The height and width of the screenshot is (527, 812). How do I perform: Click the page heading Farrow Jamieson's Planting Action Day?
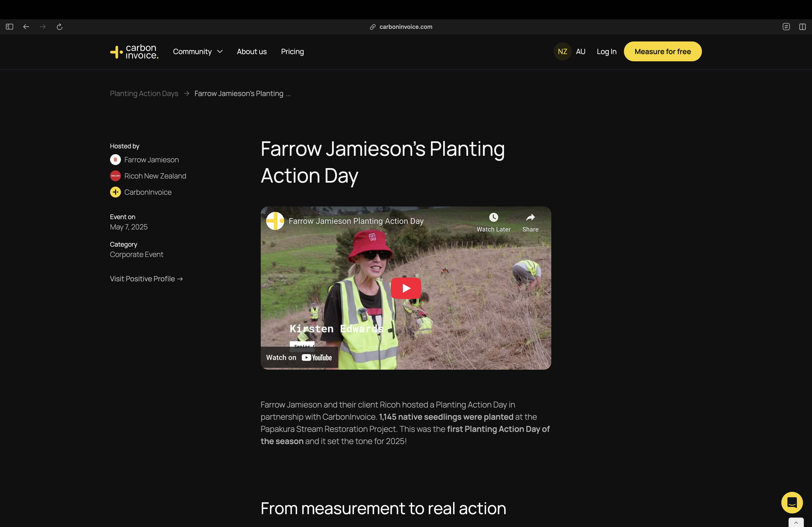383,162
